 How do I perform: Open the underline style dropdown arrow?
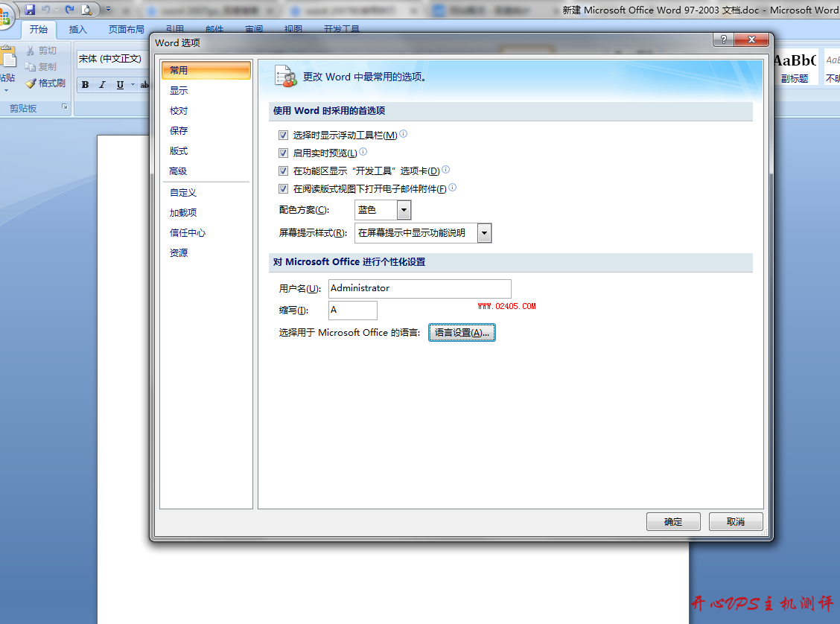[133, 85]
